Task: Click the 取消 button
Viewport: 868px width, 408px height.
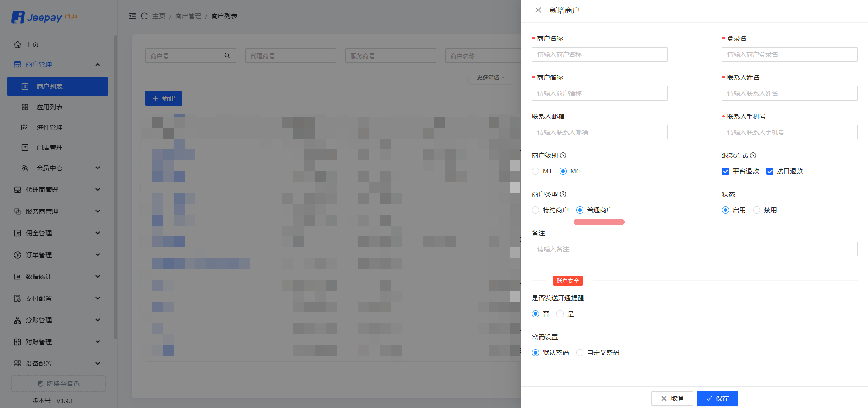Action: click(672, 398)
